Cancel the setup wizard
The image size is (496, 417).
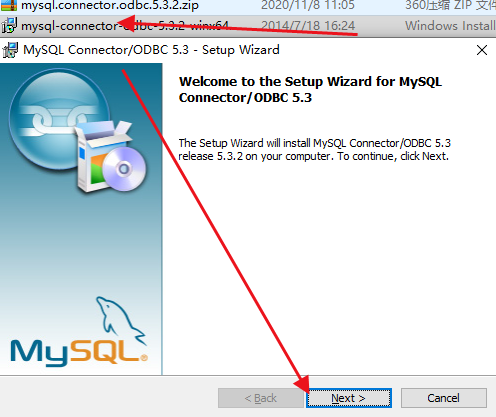[444, 398]
